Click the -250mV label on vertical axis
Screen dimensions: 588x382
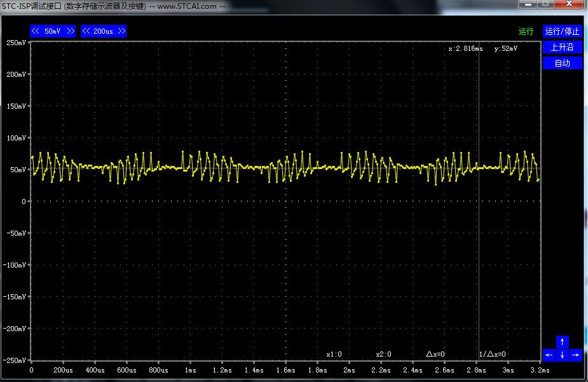click(15, 360)
